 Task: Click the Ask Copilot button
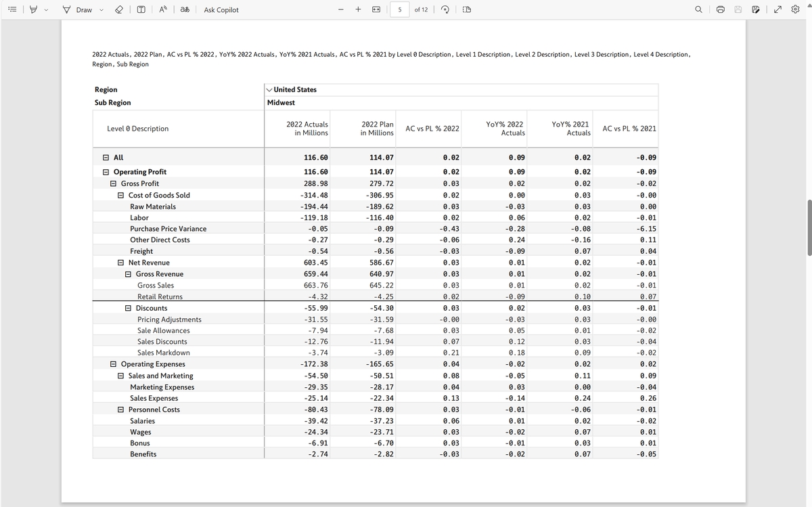pyautogui.click(x=221, y=9)
